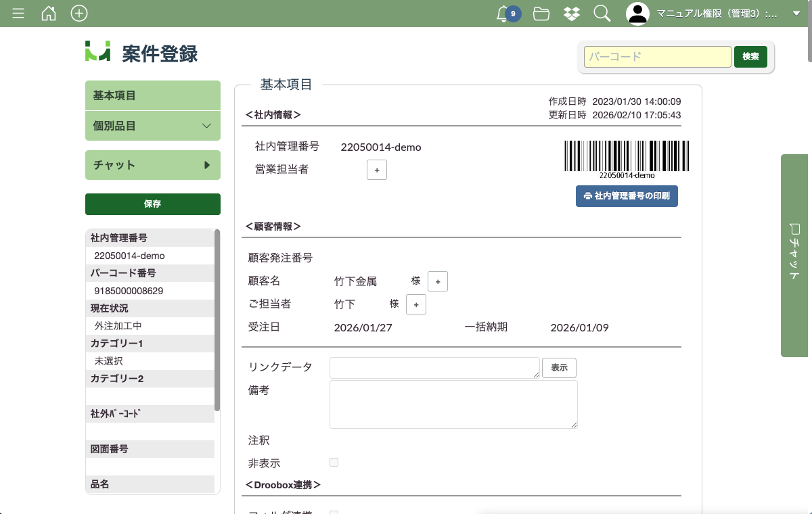812x514 pixels.
Task: Open the vertical チャット side tab
Action: point(796,256)
